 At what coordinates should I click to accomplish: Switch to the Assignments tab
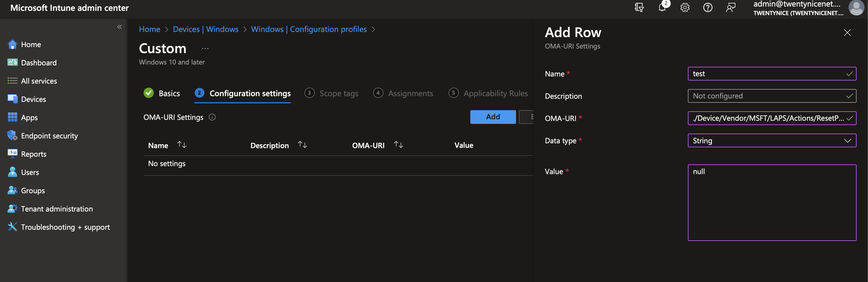point(411,93)
